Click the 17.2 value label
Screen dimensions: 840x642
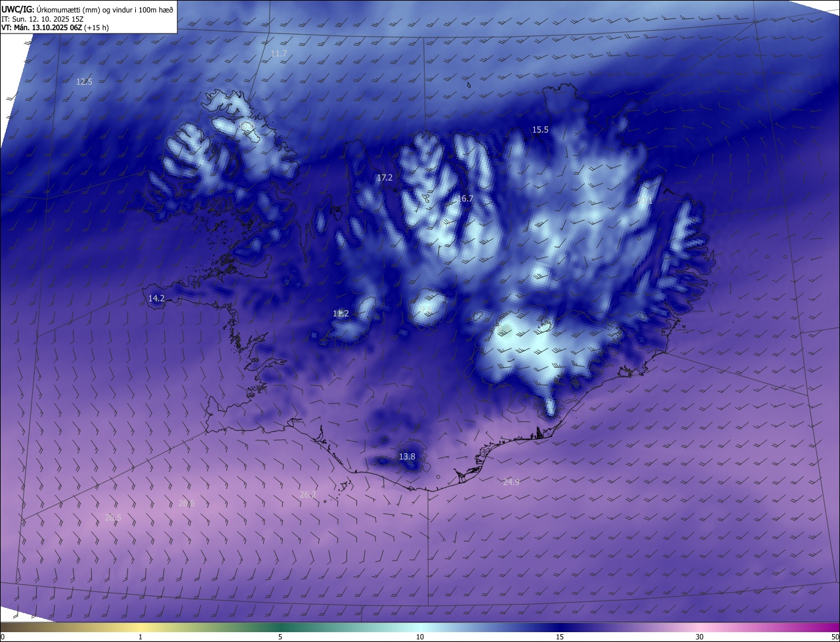click(385, 178)
